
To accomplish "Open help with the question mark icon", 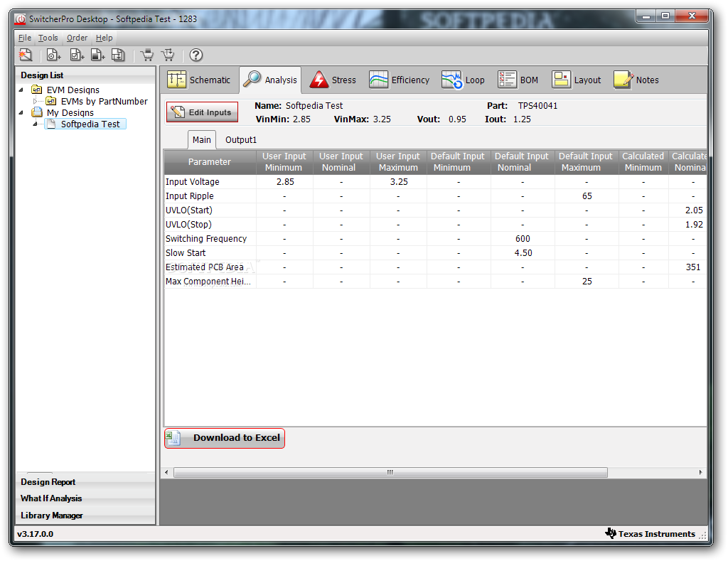I will [196, 55].
